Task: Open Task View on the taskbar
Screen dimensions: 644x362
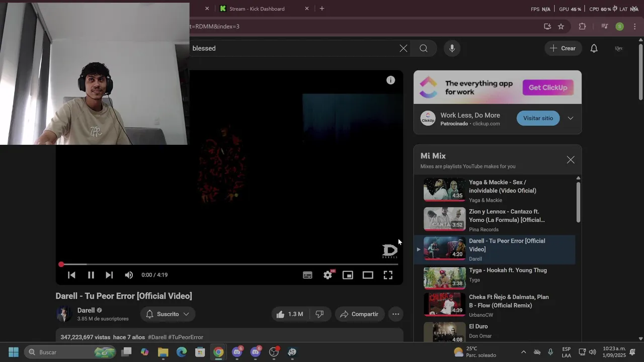Action: (x=127, y=352)
